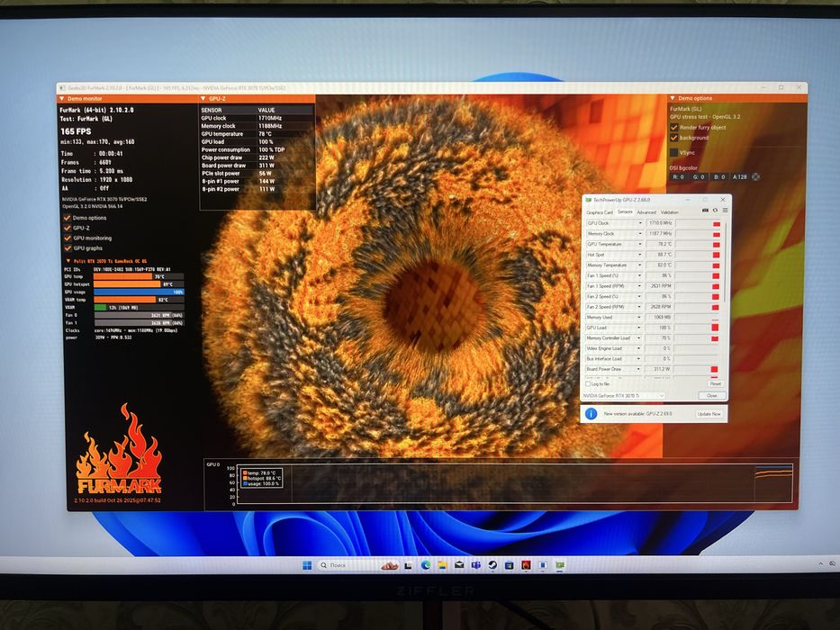840x630 pixels.
Task: Click the GPU Temperature value 78.2 °C
Action: (659, 244)
